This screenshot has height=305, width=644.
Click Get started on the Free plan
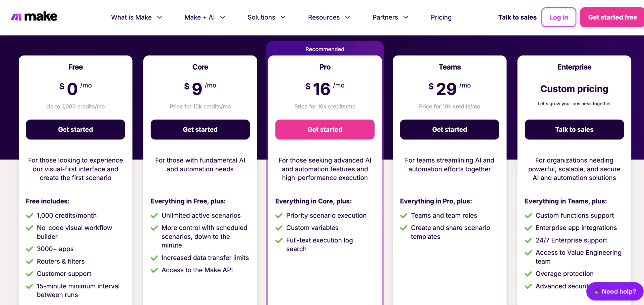(75, 129)
